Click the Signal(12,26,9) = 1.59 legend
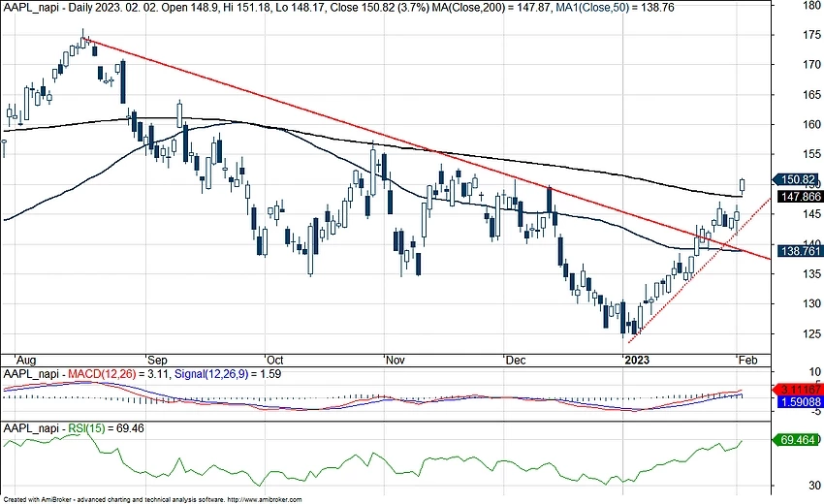The height and width of the screenshot is (504, 824). (x=228, y=374)
